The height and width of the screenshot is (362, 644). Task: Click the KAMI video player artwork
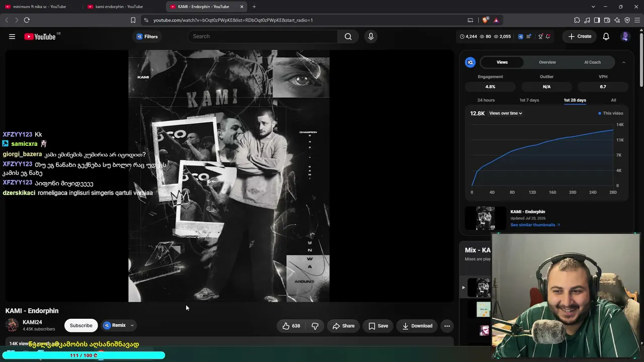pyautogui.click(x=229, y=176)
